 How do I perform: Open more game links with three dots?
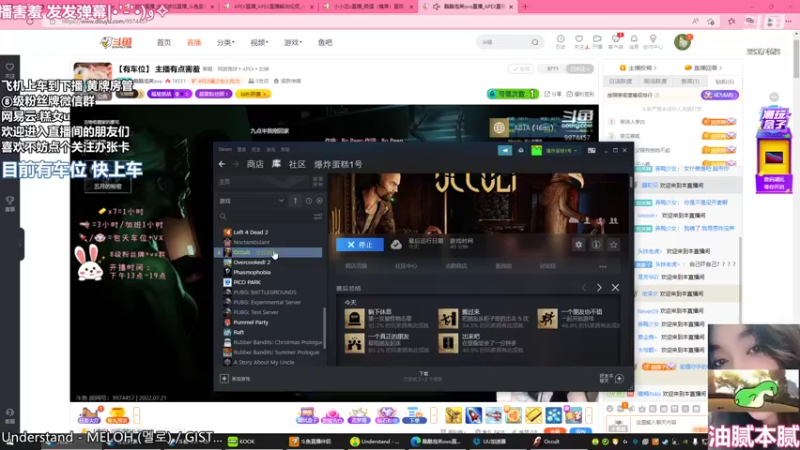click(603, 266)
